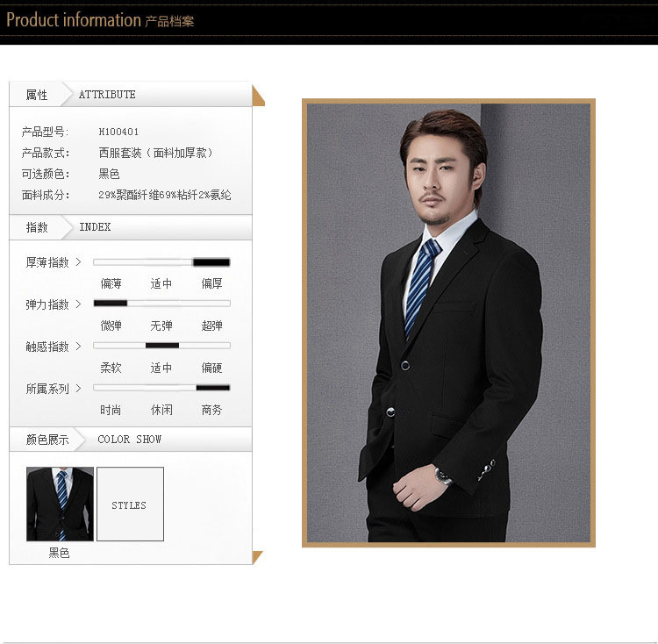Image resolution: width=658 pixels, height=644 pixels.
Task: Click the 商务 series label
Action: pyautogui.click(x=211, y=410)
